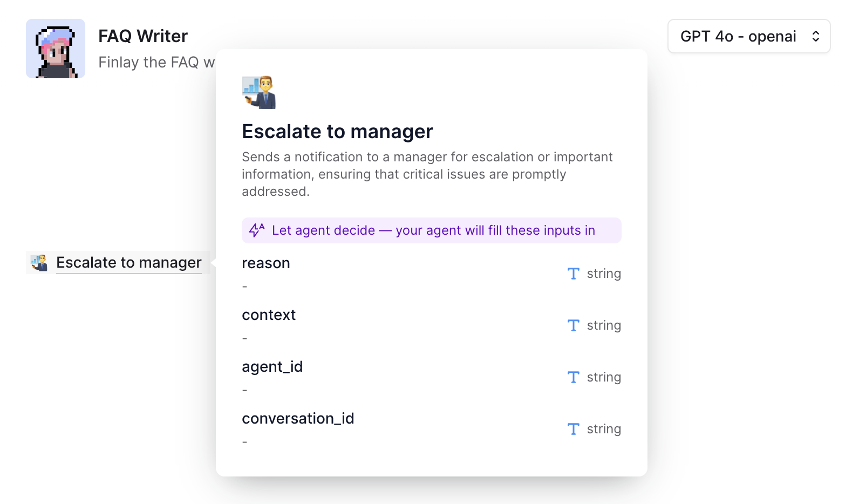Screen dimensions: 859x504
Task: Select the agent_id input field
Action: [432, 377]
